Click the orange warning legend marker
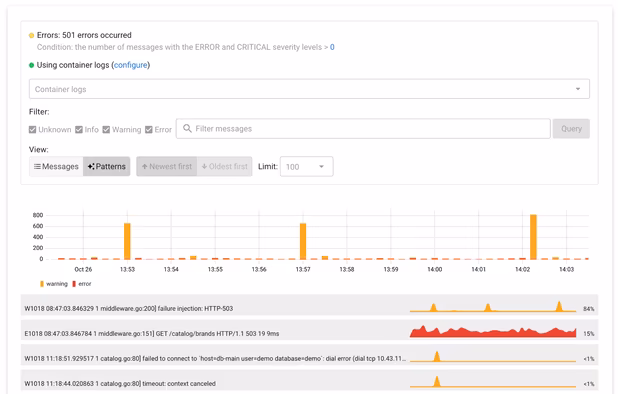 coord(42,284)
